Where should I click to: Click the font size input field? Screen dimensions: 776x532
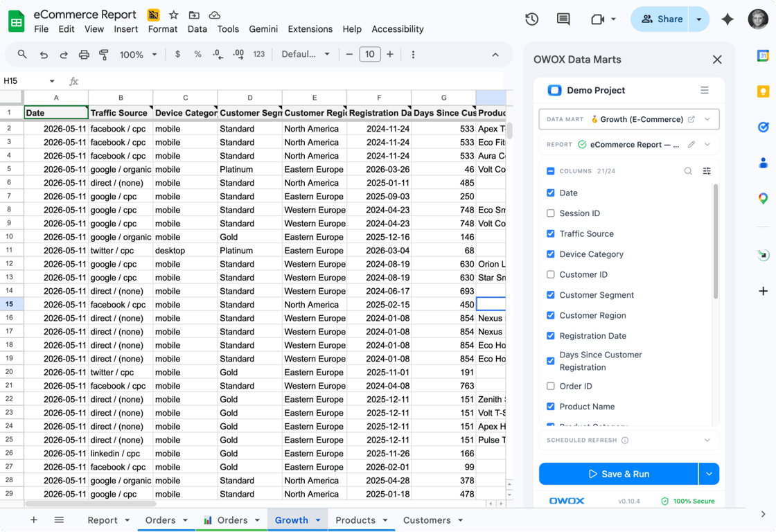point(370,55)
